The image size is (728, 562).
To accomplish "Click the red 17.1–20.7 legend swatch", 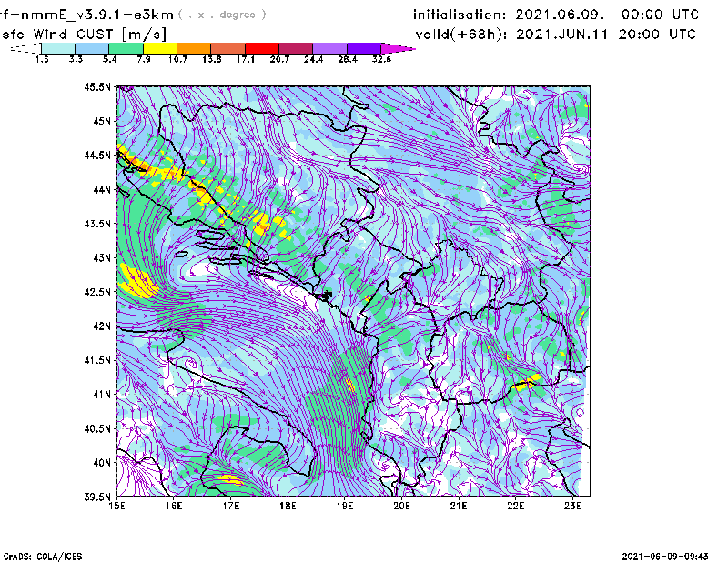I will click(262, 48).
